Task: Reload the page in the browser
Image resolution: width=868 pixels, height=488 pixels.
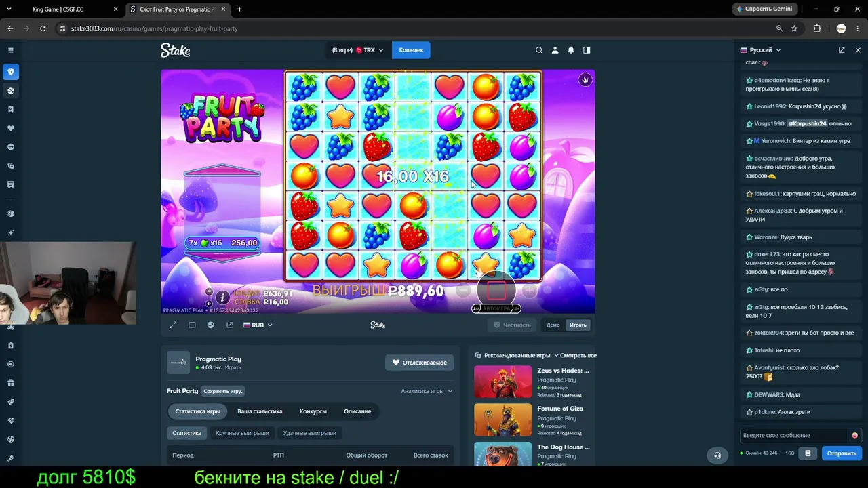Action: (x=43, y=28)
